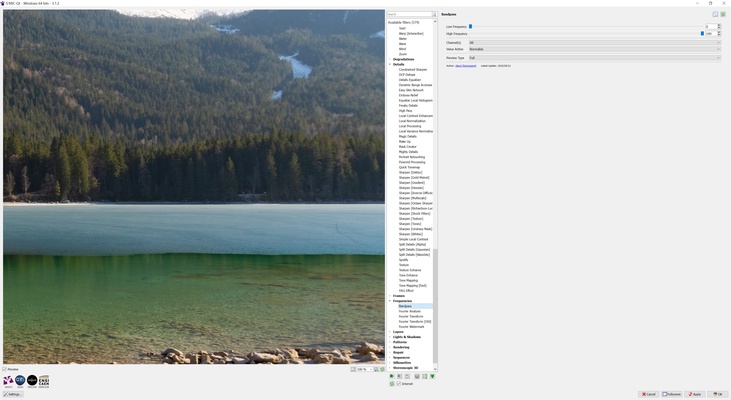
Task: Click the zoom in icon below preview
Action: [x=376, y=369]
